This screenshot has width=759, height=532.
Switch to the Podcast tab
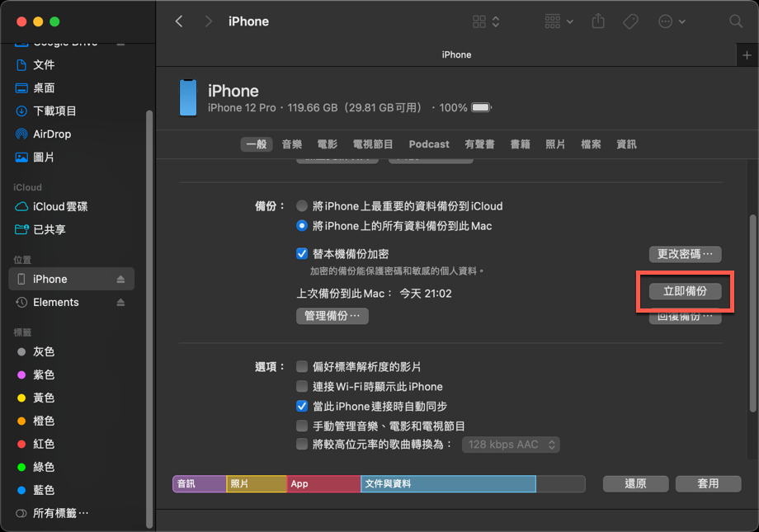(x=429, y=144)
